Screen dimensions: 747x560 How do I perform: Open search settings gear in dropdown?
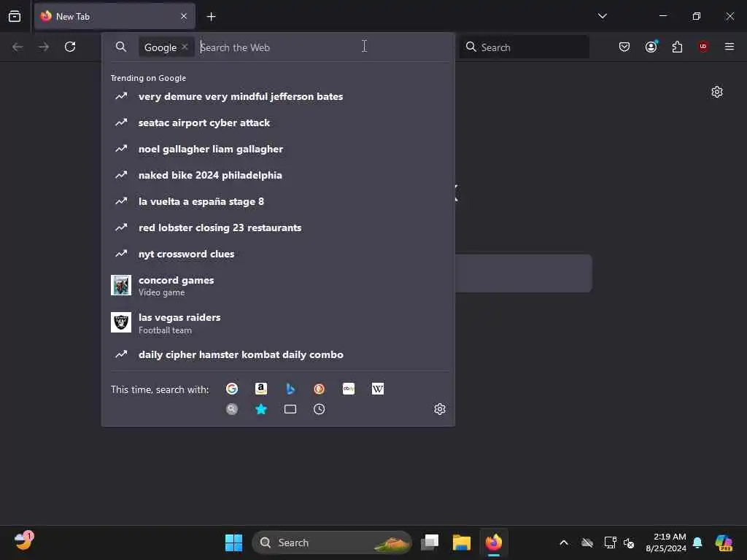[x=440, y=409]
